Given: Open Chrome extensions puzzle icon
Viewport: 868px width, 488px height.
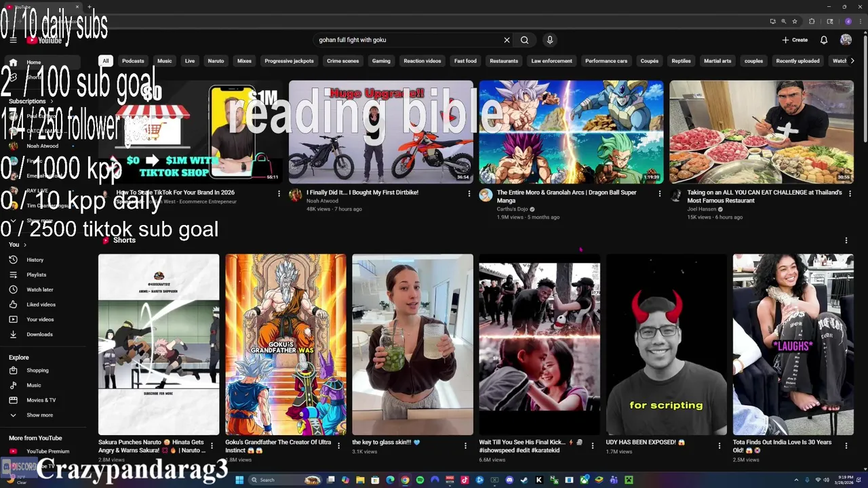Looking at the screenshot, I should click(812, 22).
